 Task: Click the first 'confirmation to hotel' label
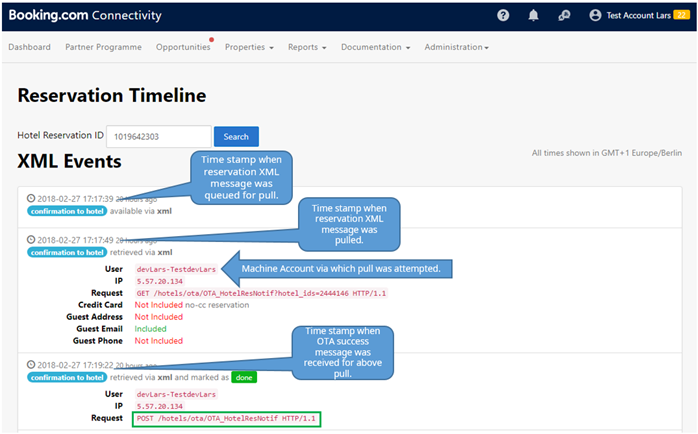pos(65,211)
